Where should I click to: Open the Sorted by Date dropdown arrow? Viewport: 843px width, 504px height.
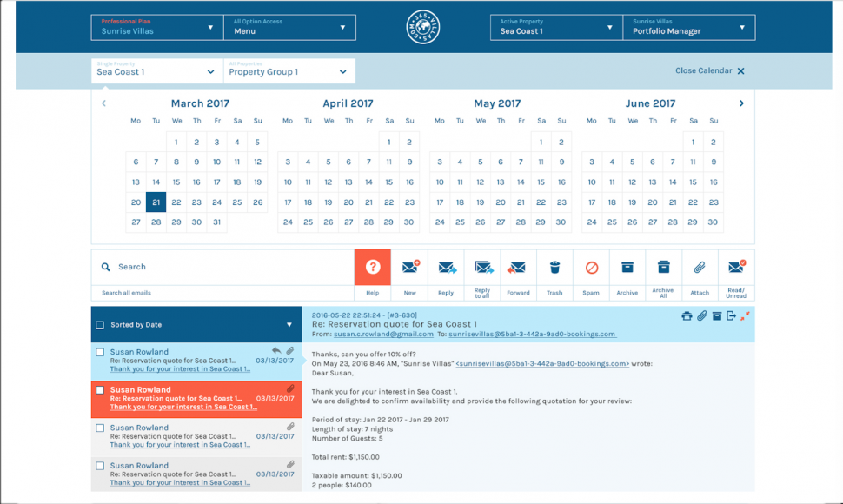289,325
